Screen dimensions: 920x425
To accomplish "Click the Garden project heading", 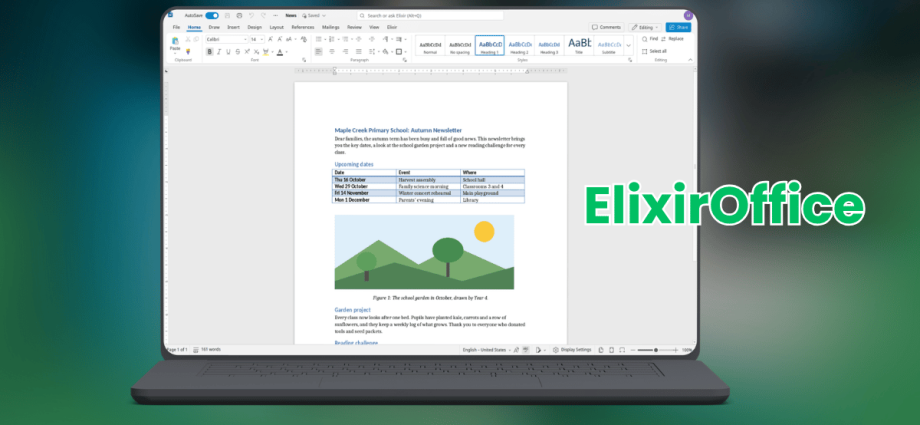I will (353, 309).
